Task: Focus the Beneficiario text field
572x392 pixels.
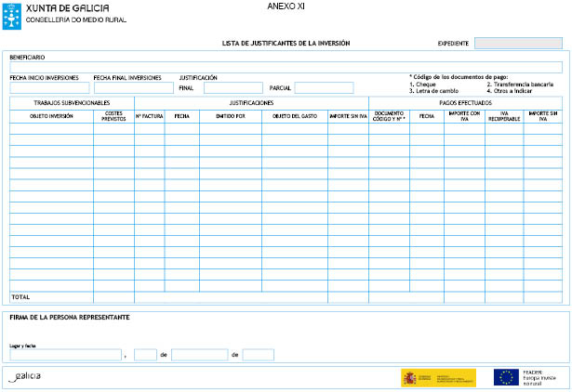Action: pyautogui.click(x=286, y=68)
